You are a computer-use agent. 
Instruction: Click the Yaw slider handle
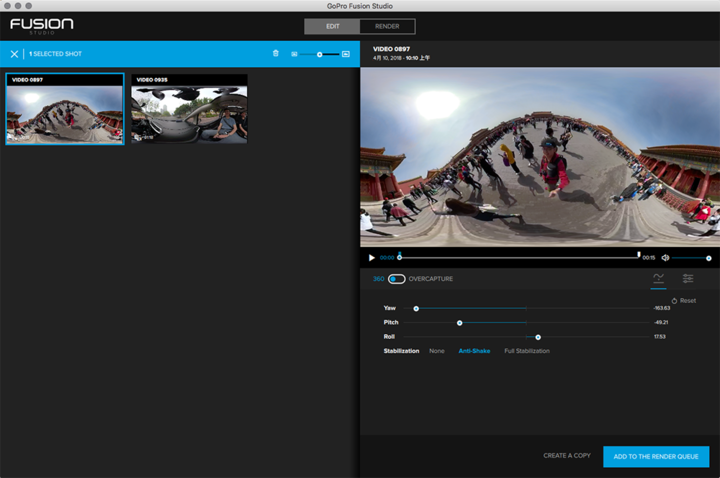[416, 309]
